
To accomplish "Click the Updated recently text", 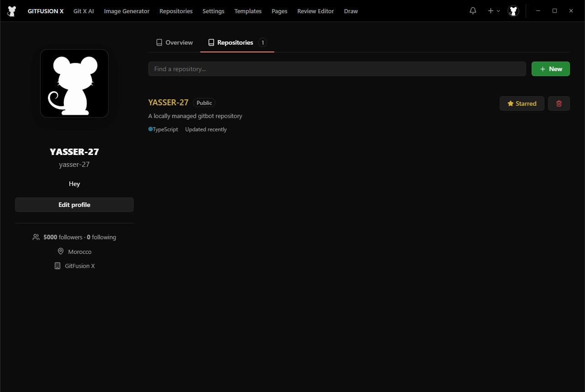I will [206, 129].
